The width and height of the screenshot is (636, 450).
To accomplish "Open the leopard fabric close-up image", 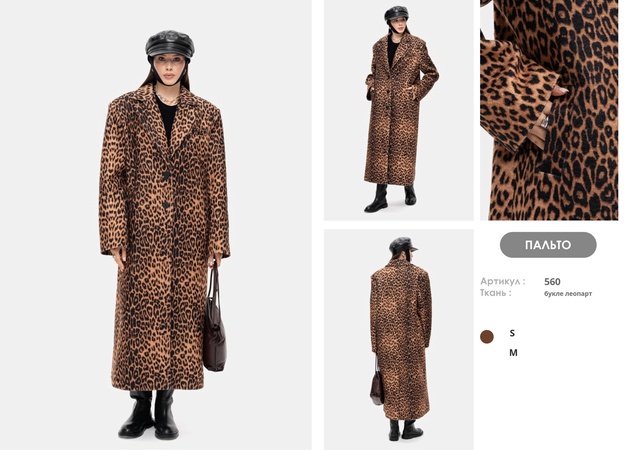I will (x=549, y=110).
